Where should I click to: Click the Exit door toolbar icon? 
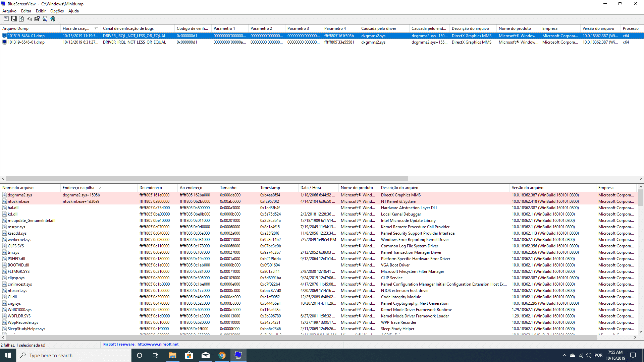click(53, 19)
